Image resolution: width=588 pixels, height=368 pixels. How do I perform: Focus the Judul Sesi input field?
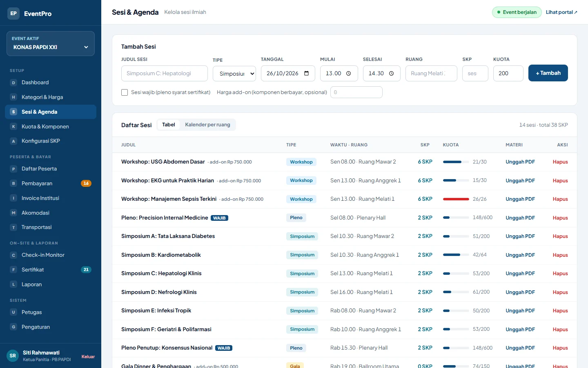click(165, 74)
